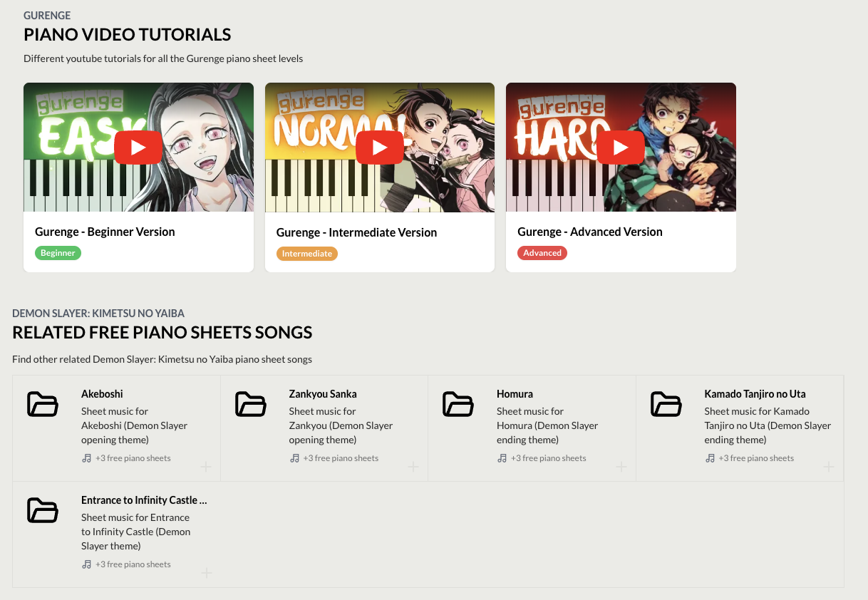The image size is (868, 600).
Task: Click the music note icon under Zankyou Sanka
Action: click(294, 458)
